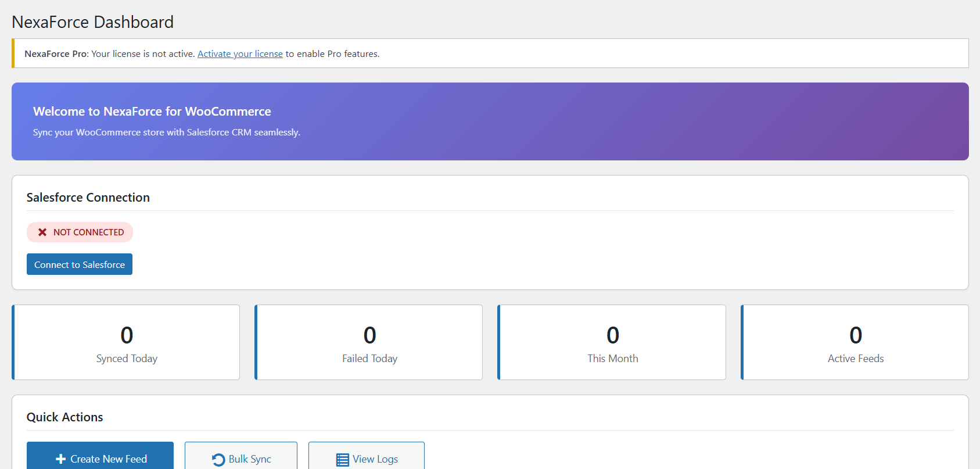The width and height of the screenshot is (980, 469).
Task: Click the Quick Actions section heading
Action: click(65, 417)
